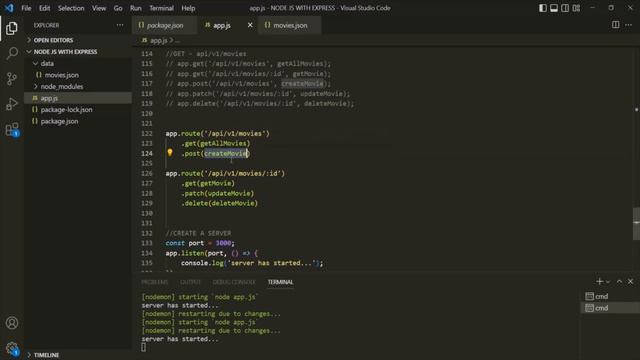Split the editor to the right
This screenshot has height=360, width=640.
(x=616, y=25)
